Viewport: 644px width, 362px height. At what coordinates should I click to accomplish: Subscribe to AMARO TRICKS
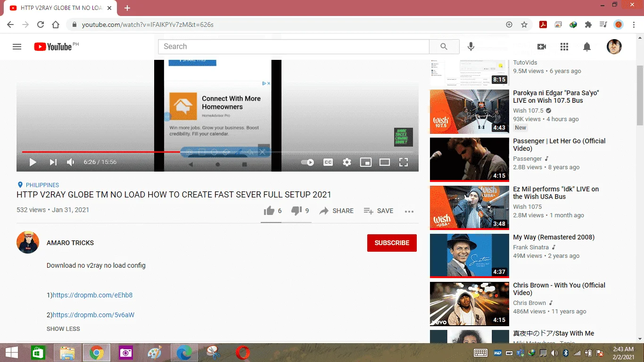[x=392, y=243]
